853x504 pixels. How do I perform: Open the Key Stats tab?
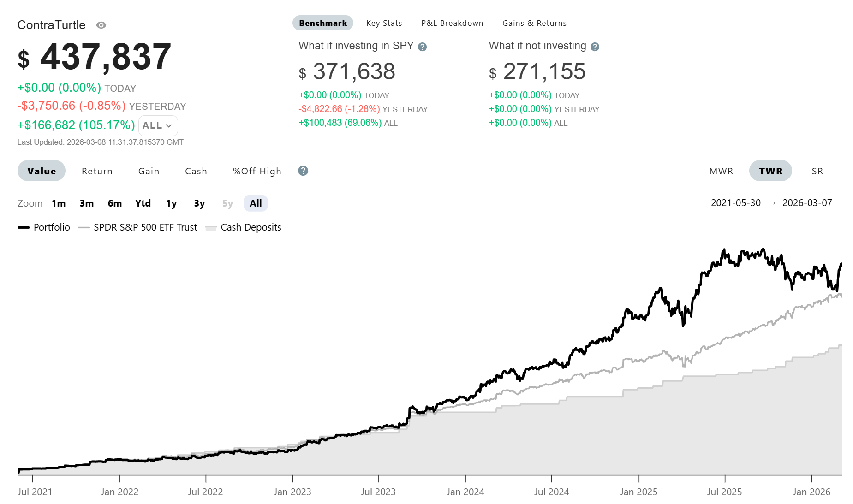click(x=384, y=24)
